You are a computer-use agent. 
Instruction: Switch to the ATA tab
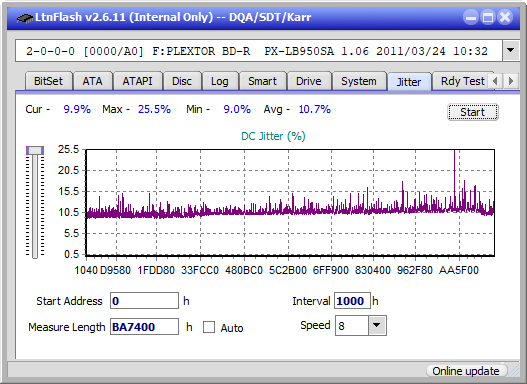coord(92,81)
